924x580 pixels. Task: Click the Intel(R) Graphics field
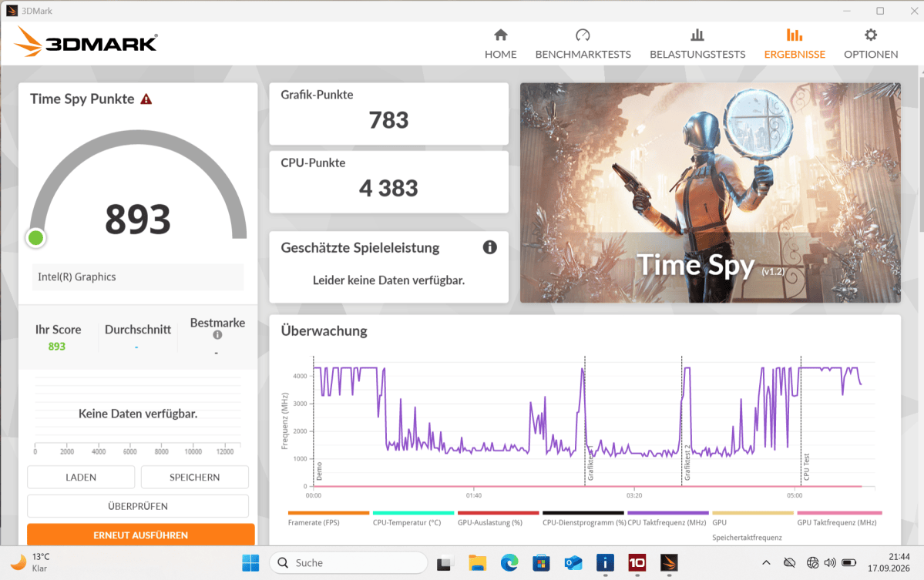pos(138,277)
